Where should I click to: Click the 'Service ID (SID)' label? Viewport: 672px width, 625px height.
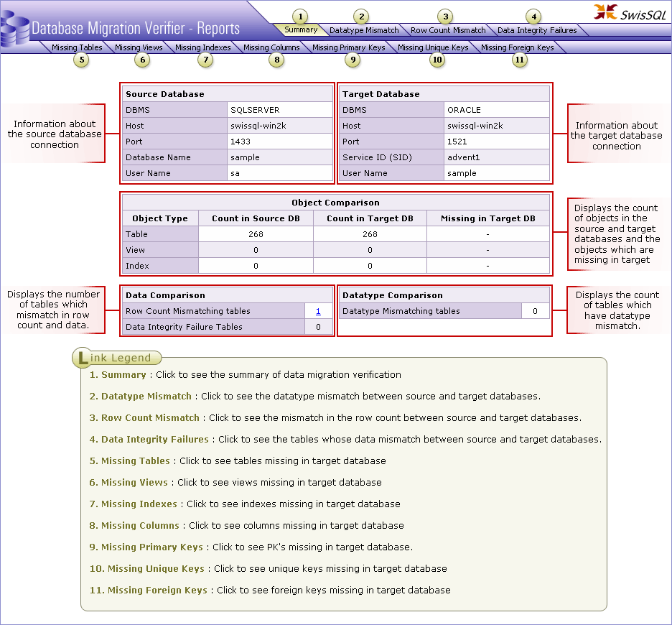point(377,157)
